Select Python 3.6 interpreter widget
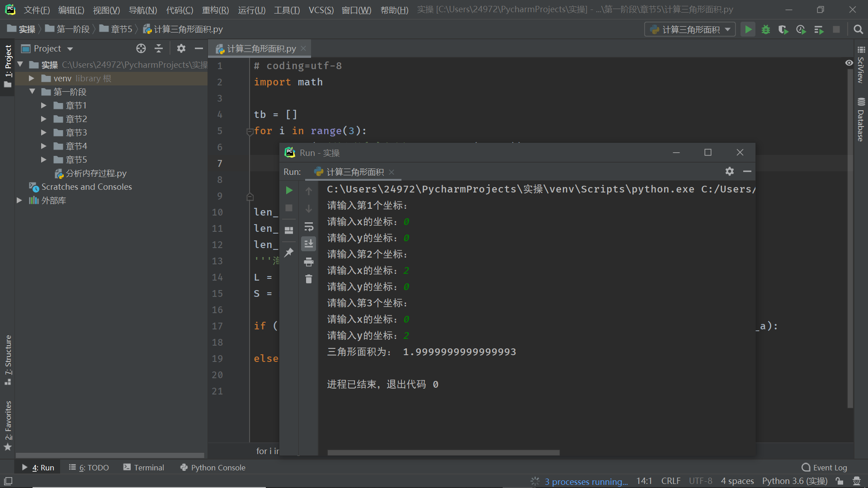Screen dimensions: 868x488 point(794,481)
